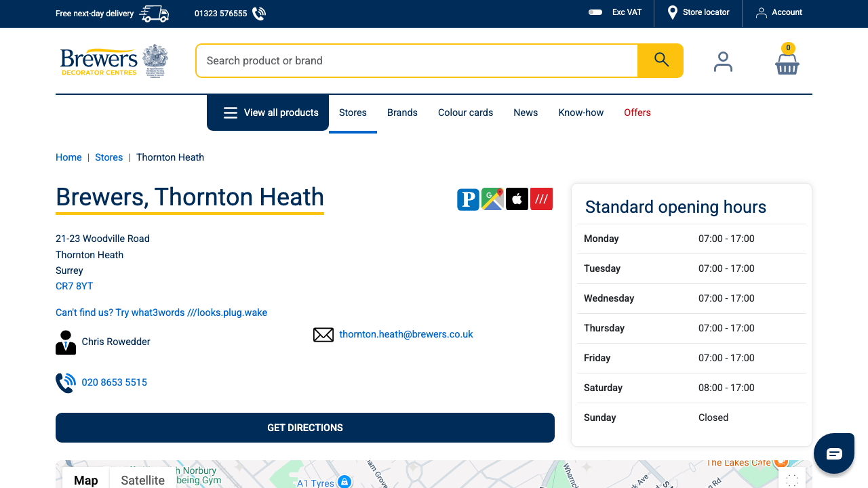868x488 pixels.
Task: Click into the product search field
Action: 416,60
